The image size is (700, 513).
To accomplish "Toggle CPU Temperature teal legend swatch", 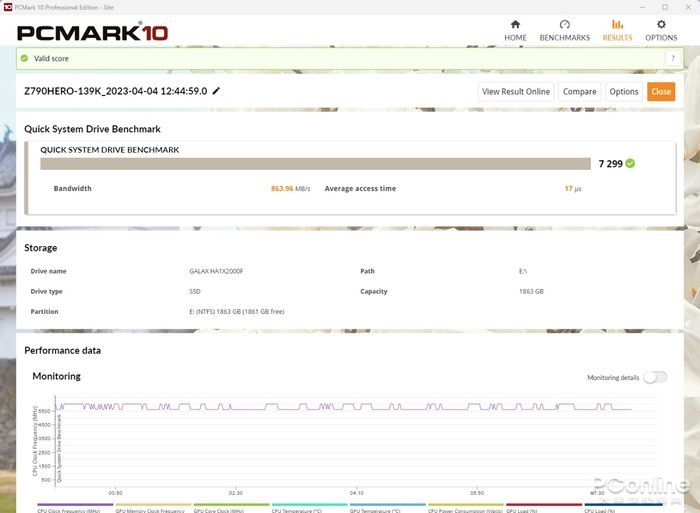I will 309,505.
